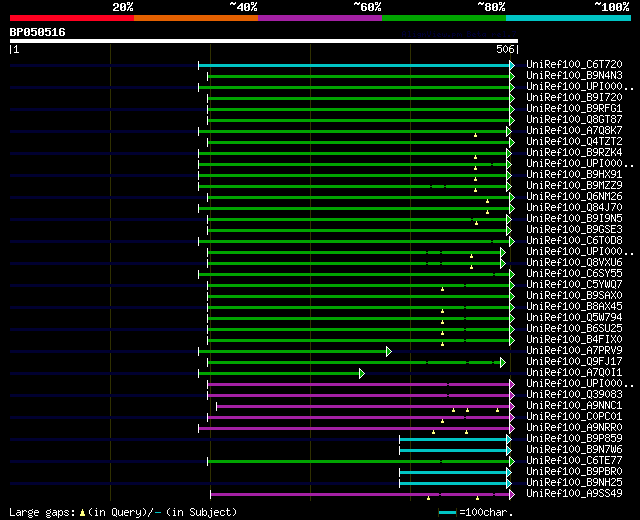The image size is (640, 520).
Task: Open the UniRef100_B9I720 hit label
Action: click(574, 98)
